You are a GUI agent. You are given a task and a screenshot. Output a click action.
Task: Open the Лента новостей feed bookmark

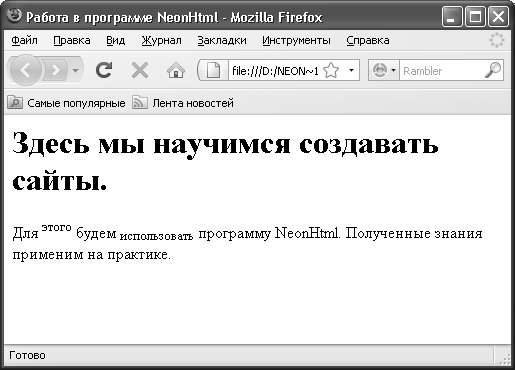point(183,103)
